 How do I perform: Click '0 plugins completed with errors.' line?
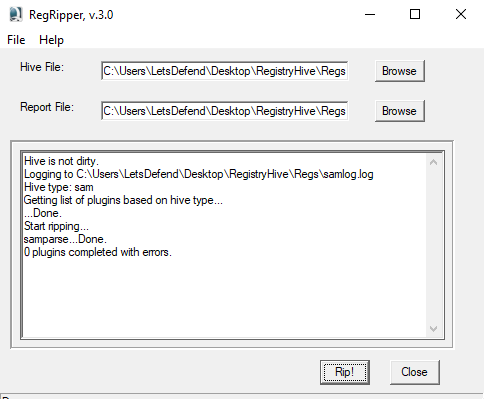[x=98, y=252]
